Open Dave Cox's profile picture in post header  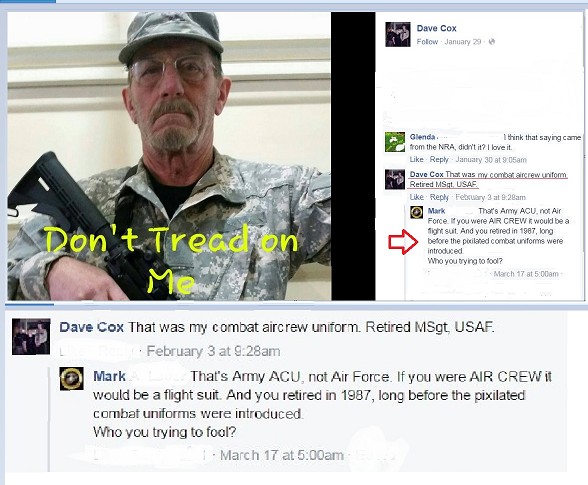[398, 34]
